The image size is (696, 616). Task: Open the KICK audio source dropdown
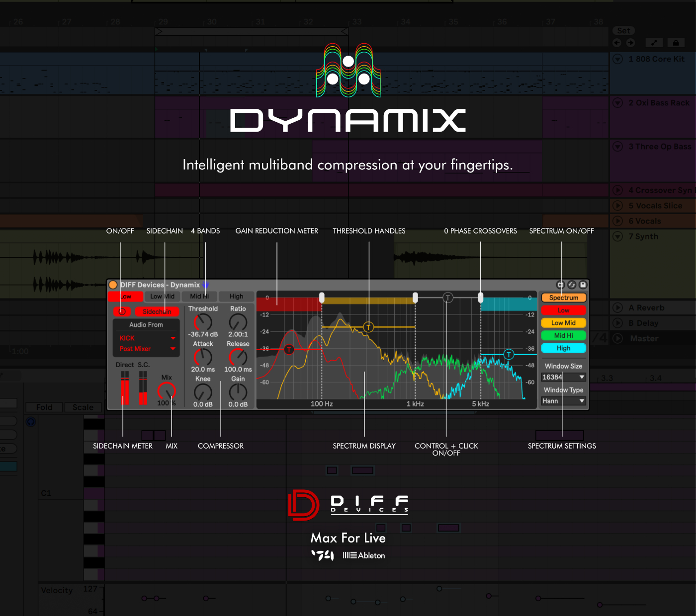coord(146,338)
